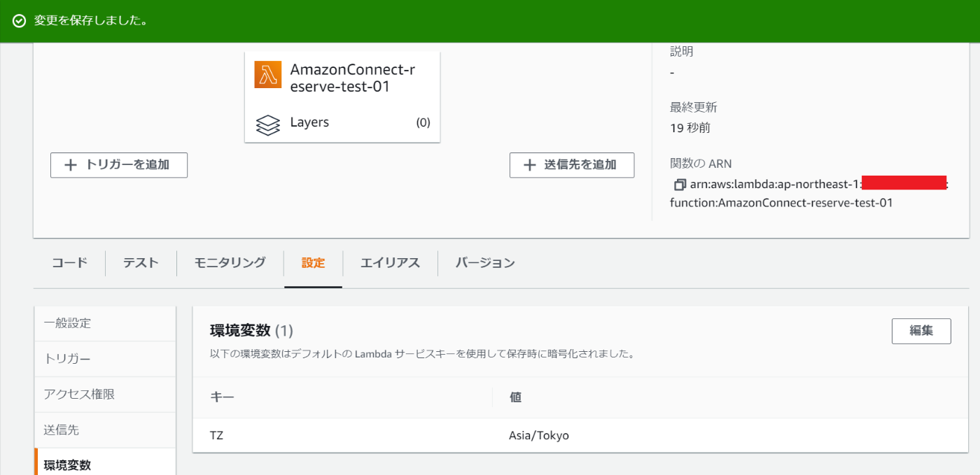Click the Layers stack icon
980x475 pixels.
click(x=267, y=124)
